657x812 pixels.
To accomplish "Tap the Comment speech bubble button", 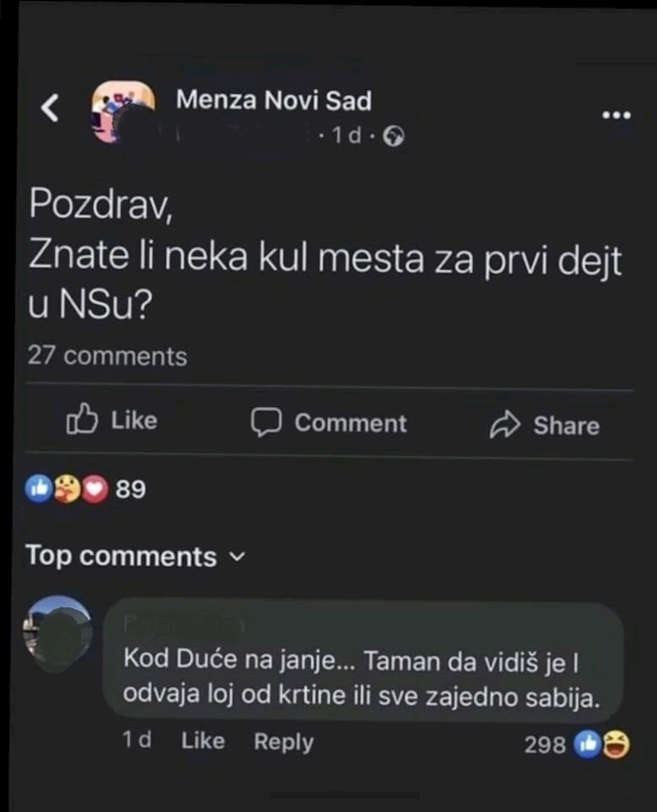I will (x=328, y=423).
